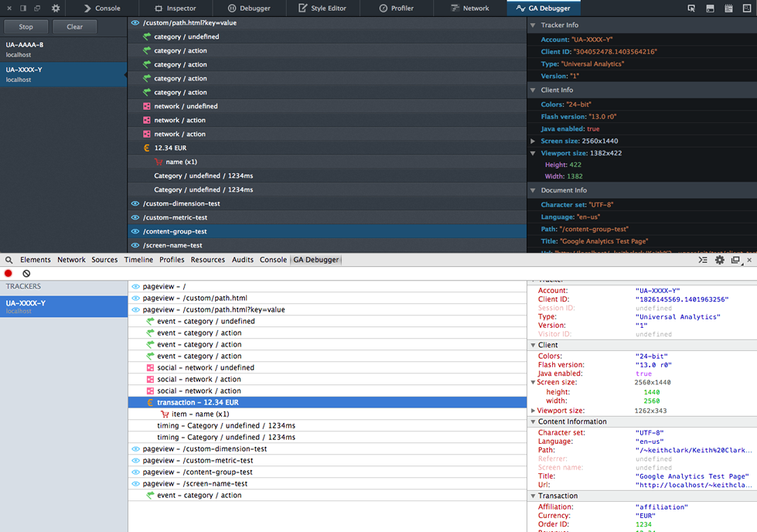Toggle the Chrome devtools console drawer icon
Viewport: 757px width, 532px height.
coord(703,260)
